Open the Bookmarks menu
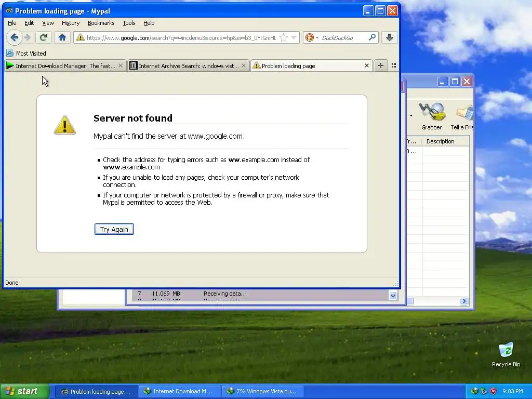This screenshot has width=532, height=399. pyautogui.click(x=101, y=23)
